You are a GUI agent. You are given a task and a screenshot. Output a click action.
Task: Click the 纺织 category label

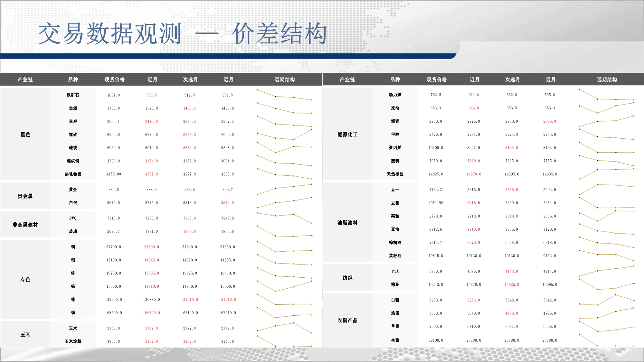(347, 278)
